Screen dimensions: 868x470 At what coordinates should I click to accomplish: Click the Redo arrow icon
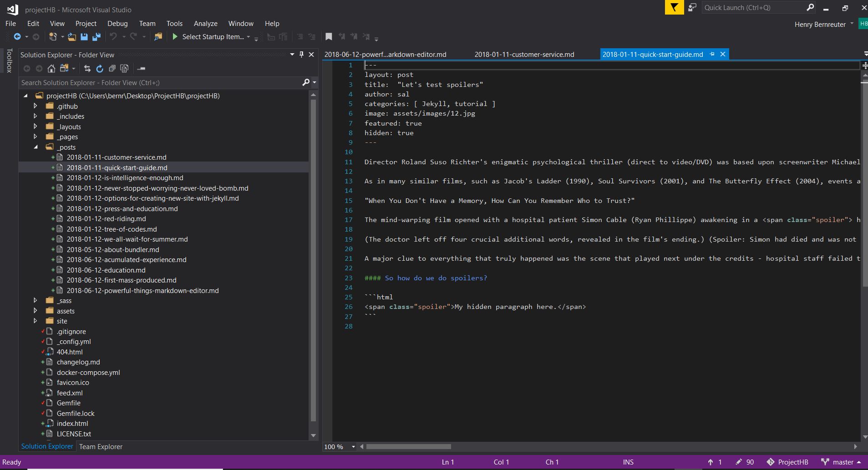point(133,37)
